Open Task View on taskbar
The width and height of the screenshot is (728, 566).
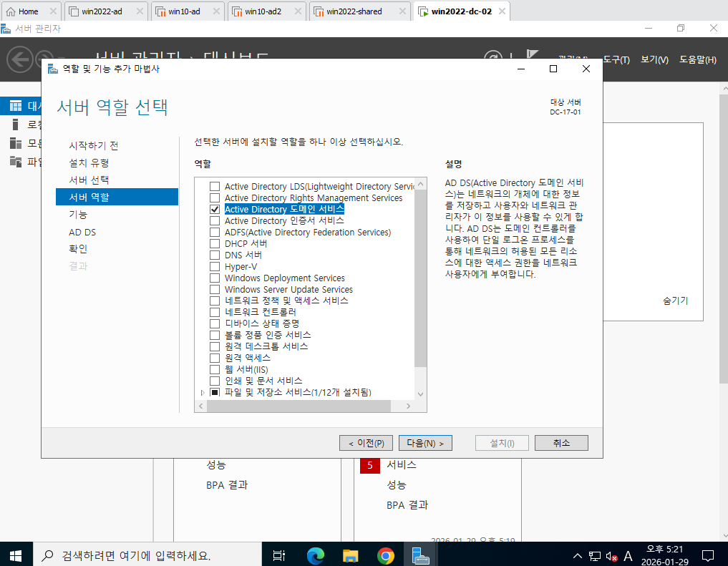[279, 555]
